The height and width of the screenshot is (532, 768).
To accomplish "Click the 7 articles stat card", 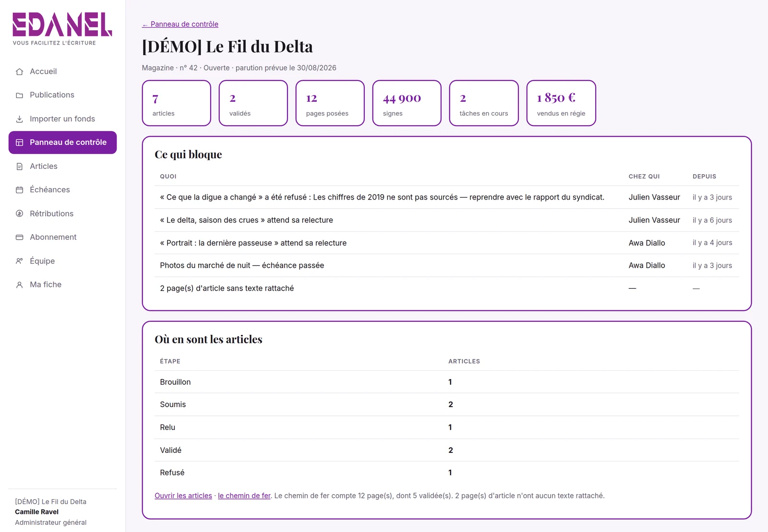I will click(x=177, y=103).
